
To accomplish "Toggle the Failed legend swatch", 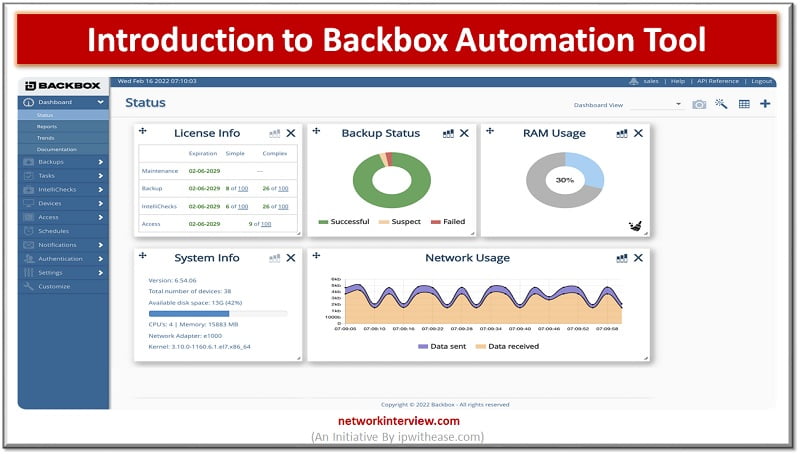I will pyautogui.click(x=436, y=222).
